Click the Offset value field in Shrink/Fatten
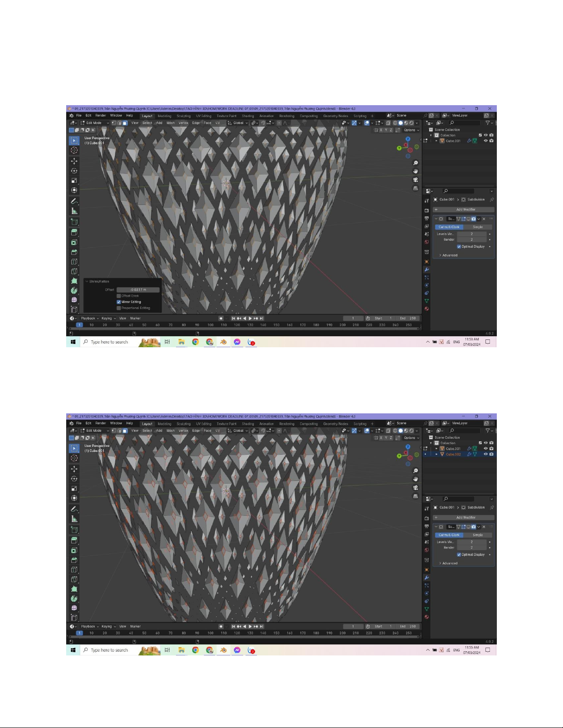 coord(138,290)
